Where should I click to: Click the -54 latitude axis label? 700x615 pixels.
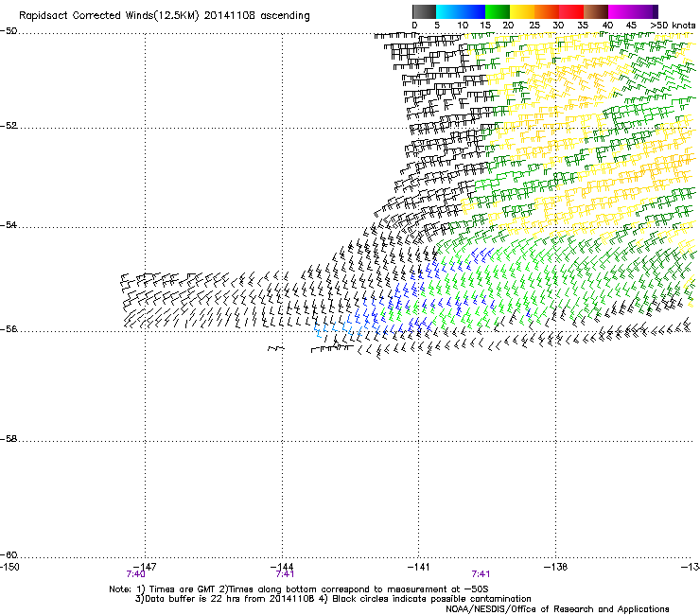pos(9,224)
